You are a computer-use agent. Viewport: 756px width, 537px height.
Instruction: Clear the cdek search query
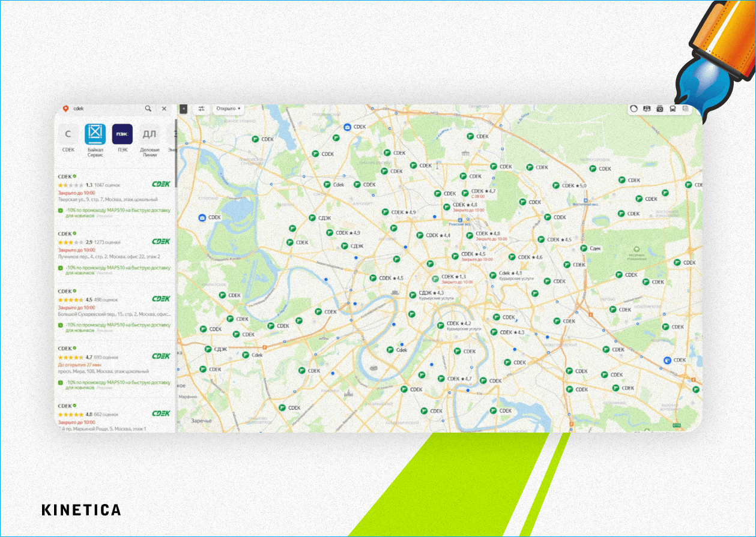click(x=164, y=109)
